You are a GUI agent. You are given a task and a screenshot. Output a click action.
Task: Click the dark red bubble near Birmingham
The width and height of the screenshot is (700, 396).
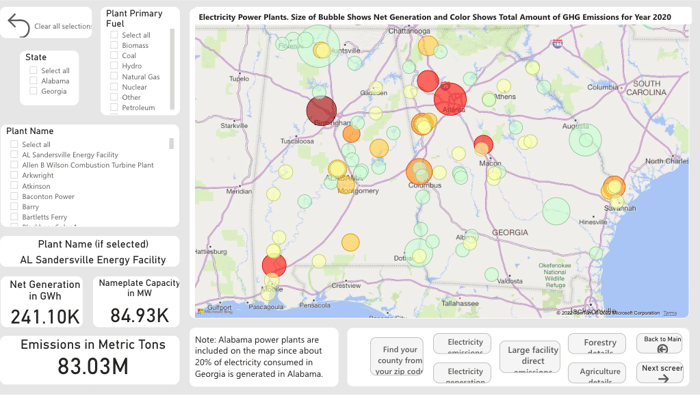pyautogui.click(x=321, y=110)
